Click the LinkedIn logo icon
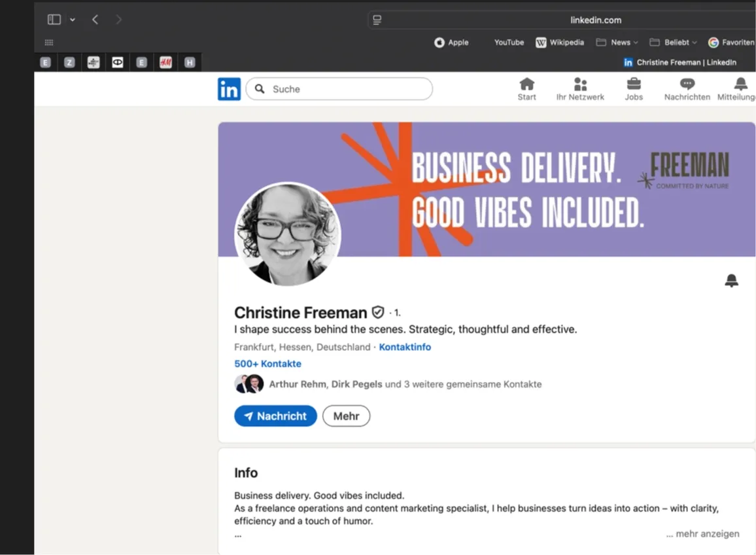 click(x=229, y=89)
